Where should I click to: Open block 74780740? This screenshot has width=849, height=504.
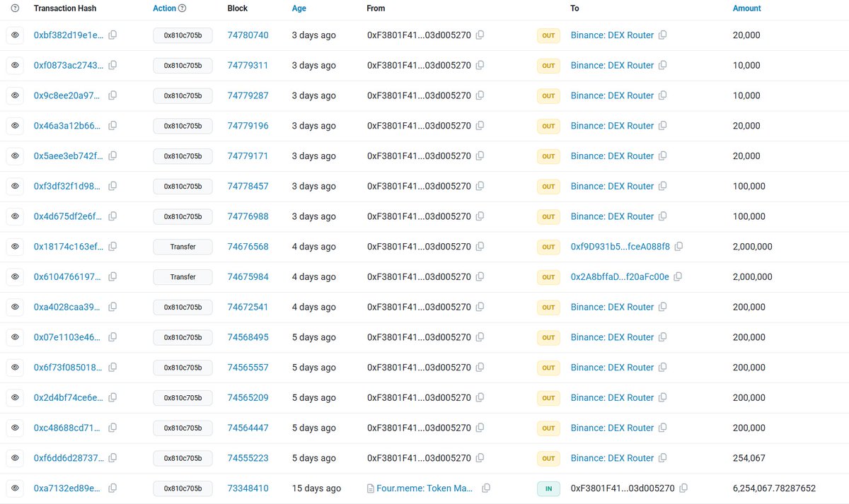point(248,35)
